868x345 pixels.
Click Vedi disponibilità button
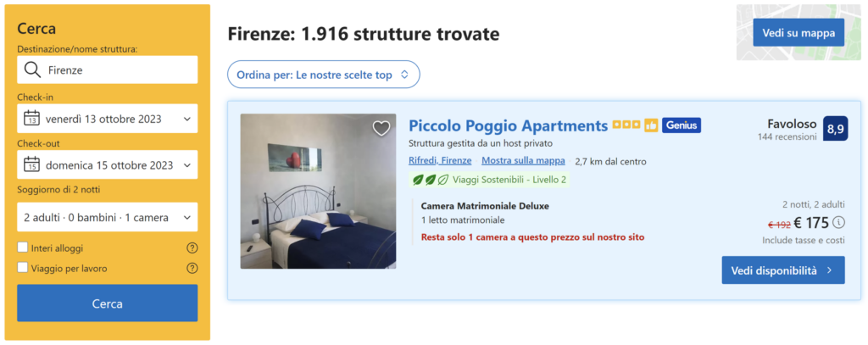(782, 270)
